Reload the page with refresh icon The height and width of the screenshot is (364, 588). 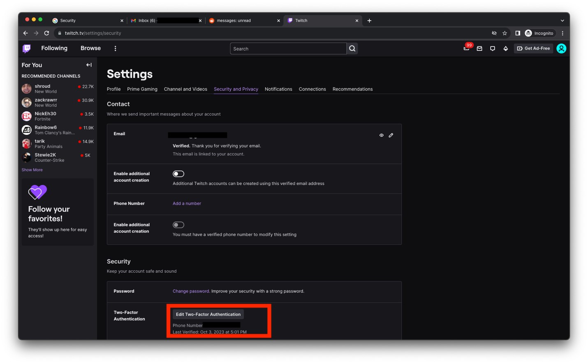[47, 33]
